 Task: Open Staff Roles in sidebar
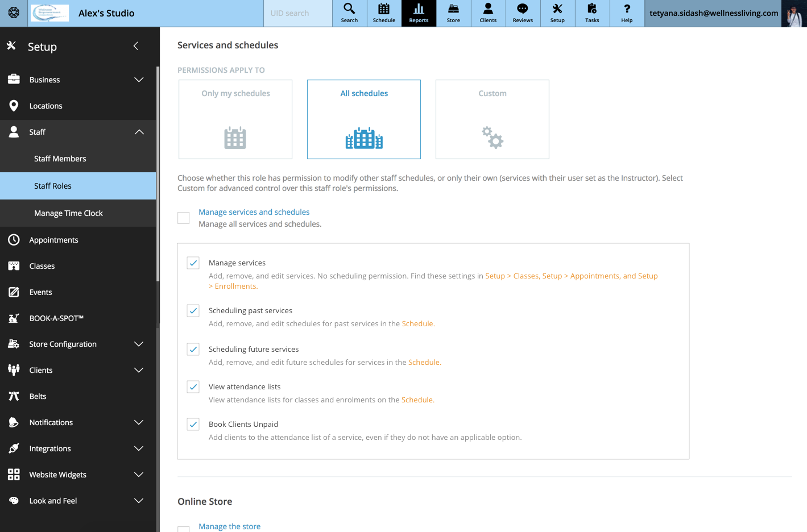[78, 186]
